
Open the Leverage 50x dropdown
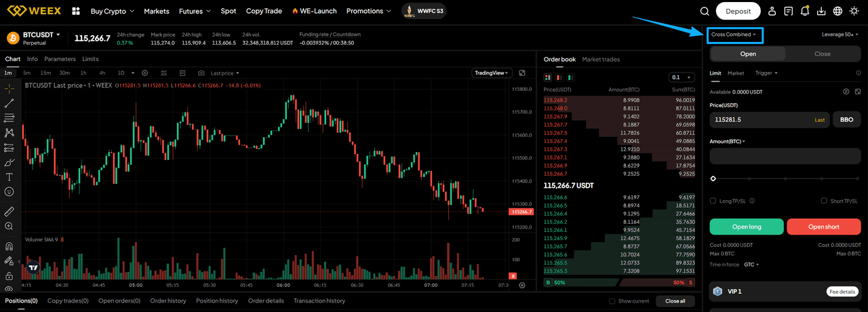pyautogui.click(x=840, y=35)
